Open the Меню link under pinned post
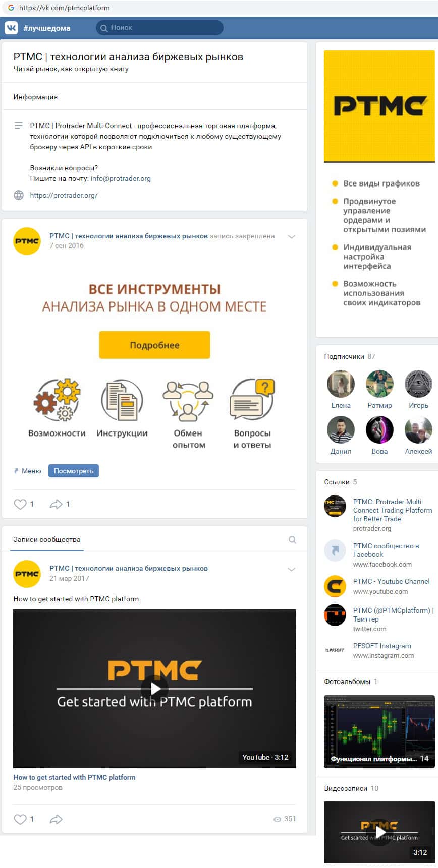The height and width of the screenshot is (868, 438). 28,471
